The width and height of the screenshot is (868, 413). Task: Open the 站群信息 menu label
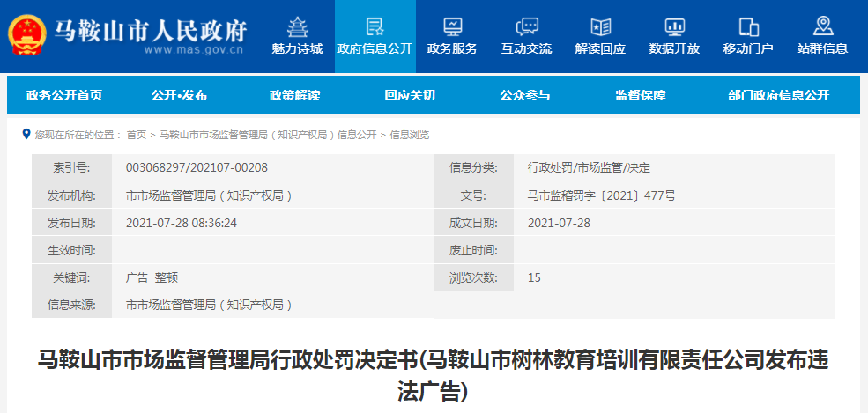click(822, 48)
